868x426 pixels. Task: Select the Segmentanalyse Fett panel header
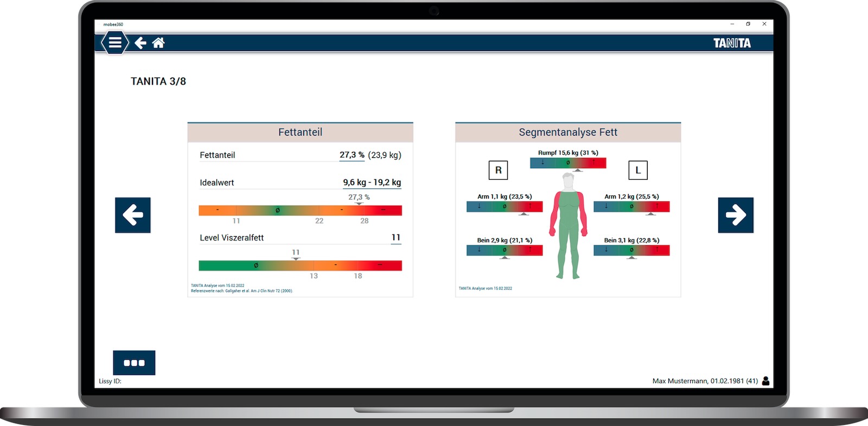[568, 132]
